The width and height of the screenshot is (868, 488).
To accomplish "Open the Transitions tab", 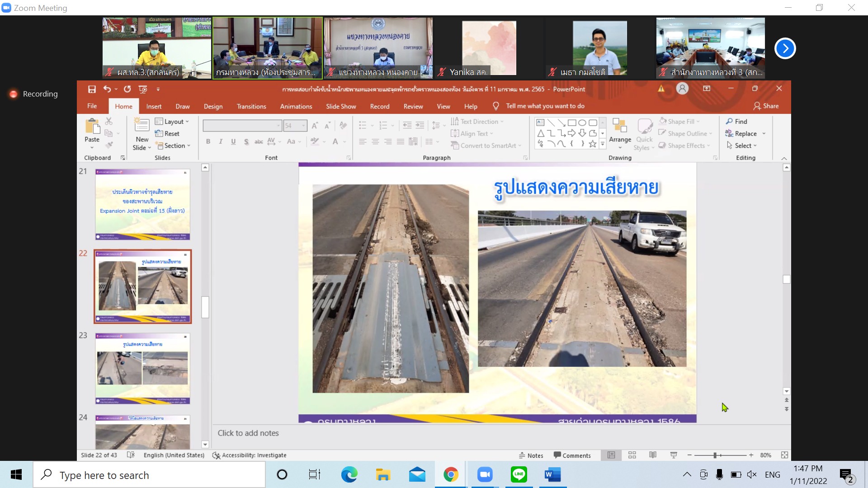I will click(251, 106).
